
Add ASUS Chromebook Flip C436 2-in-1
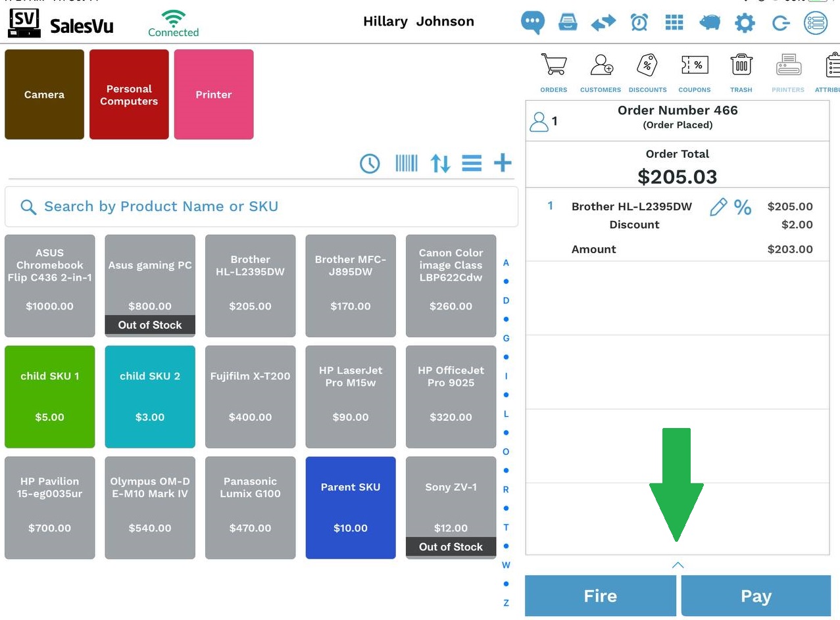pyautogui.click(x=50, y=286)
